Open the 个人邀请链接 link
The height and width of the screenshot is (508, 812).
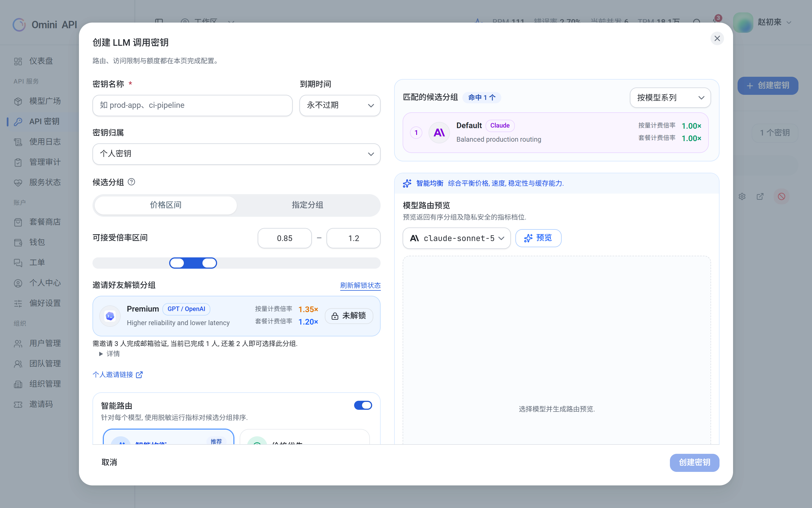pos(118,375)
